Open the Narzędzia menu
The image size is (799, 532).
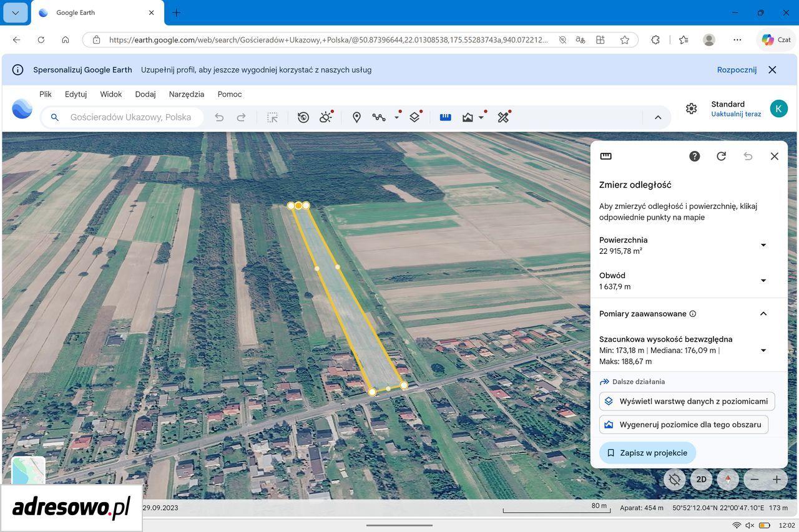(187, 94)
